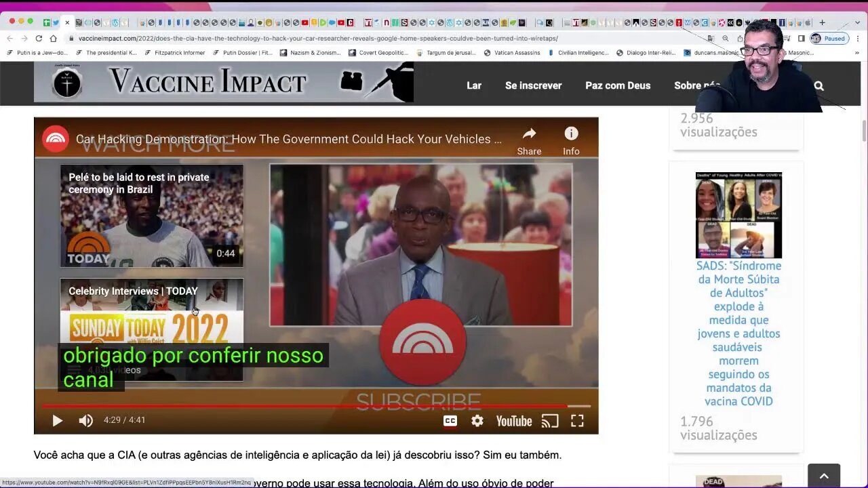This screenshot has height=488, width=868.
Task: Open 'Putin Dossier | Fit...' bookmark
Action: coord(243,53)
